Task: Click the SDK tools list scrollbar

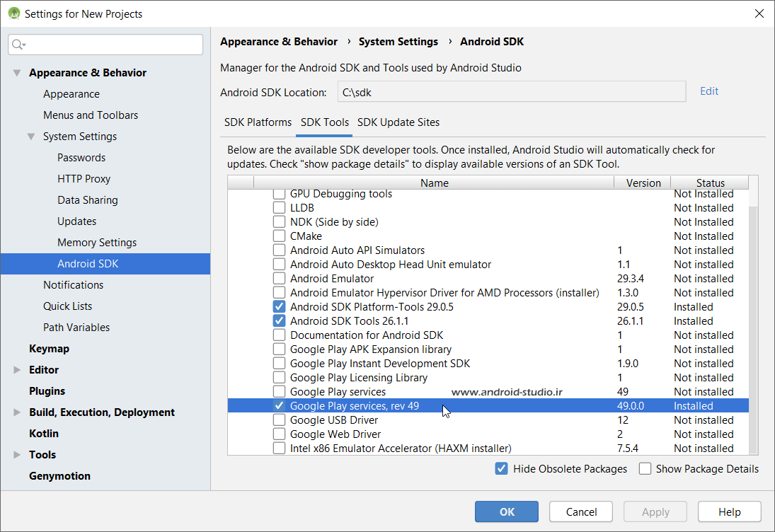Action: click(x=753, y=329)
